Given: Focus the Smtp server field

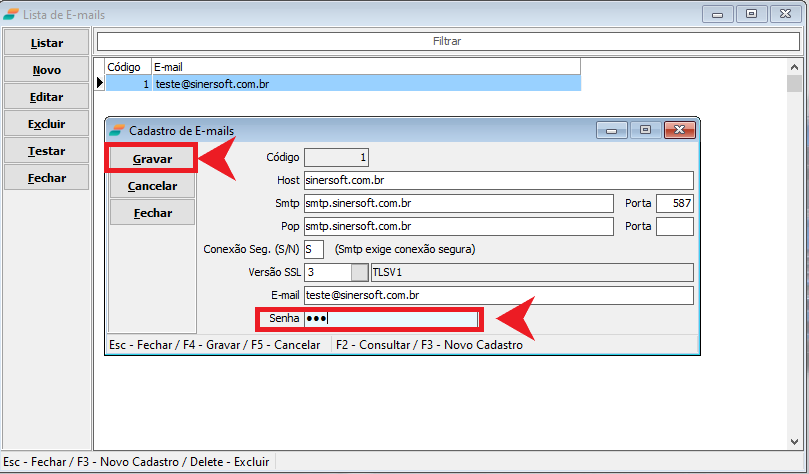Looking at the screenshot, I should [458, 203].
